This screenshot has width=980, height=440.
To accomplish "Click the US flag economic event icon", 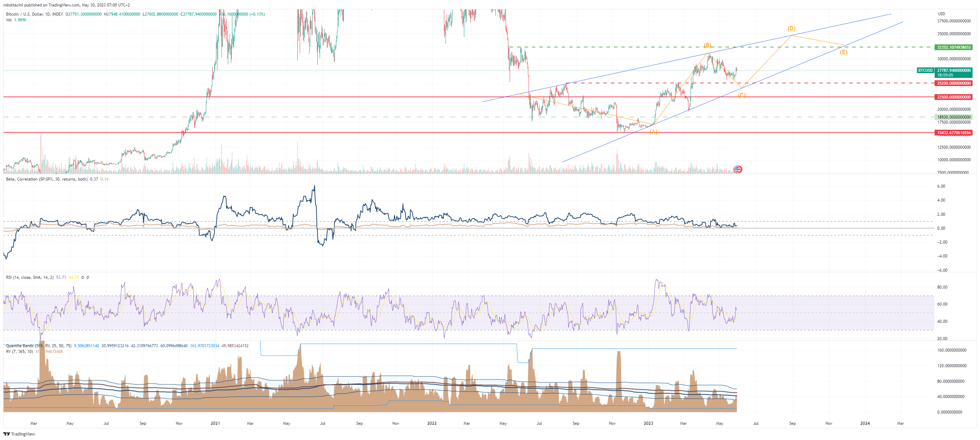I will coord(737,169).
